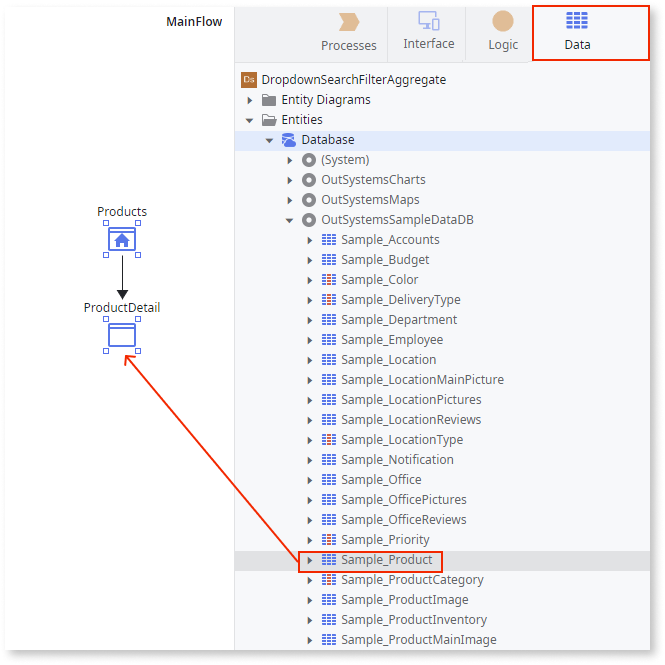Click the Sample_Priority entity icon
Screen dimensions: 665x665
pyautogui.click(x=329, y=540)
